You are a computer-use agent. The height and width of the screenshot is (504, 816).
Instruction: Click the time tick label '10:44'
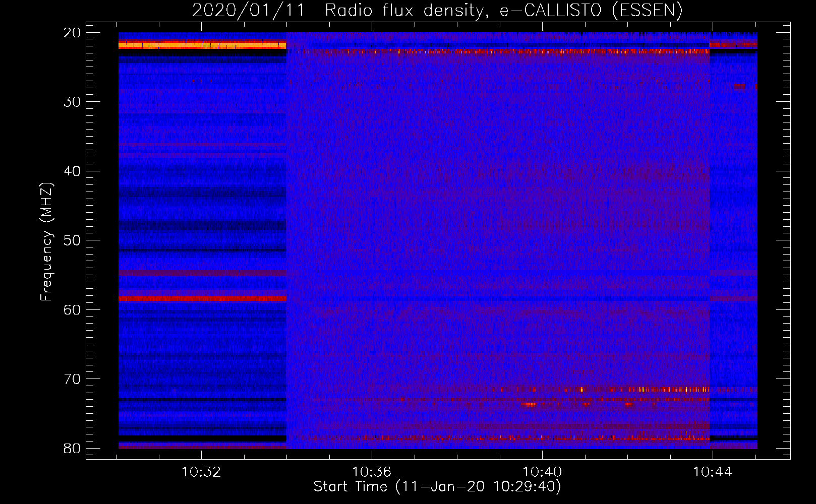(713, 472)
